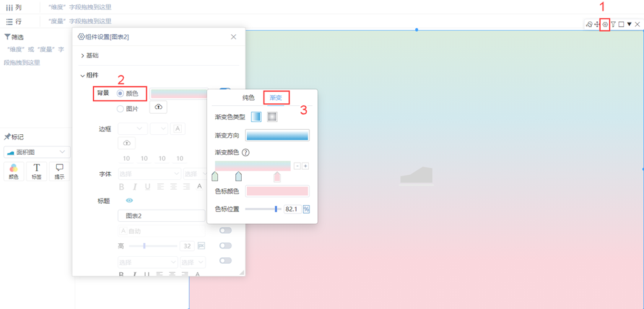Open the wide 选择 dropdown below 高 slider
Viewport: 644px width, 309px height.
[x=148, y=262]
